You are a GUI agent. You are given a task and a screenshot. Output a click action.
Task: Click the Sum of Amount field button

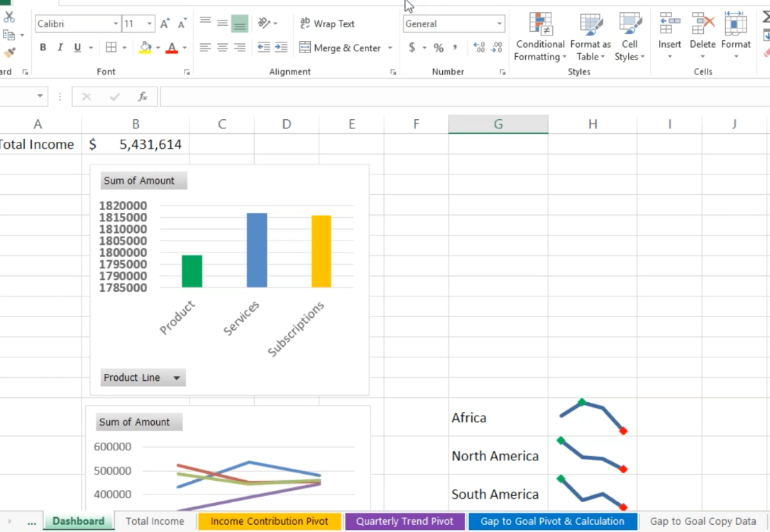(x=143, y=180)
